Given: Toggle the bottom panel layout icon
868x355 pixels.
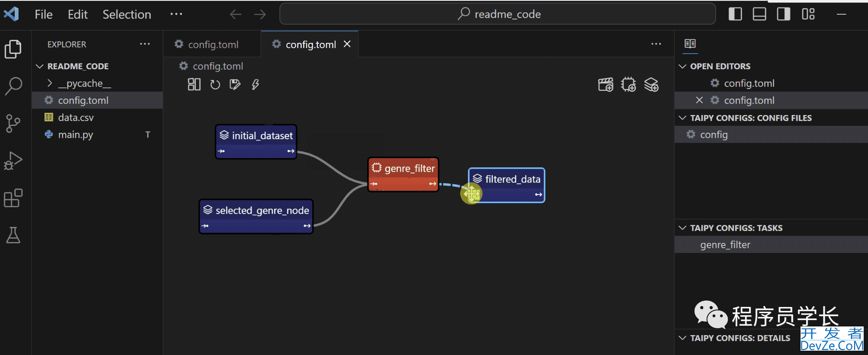Looking at the screenshot, I should [x=759, y=14].
